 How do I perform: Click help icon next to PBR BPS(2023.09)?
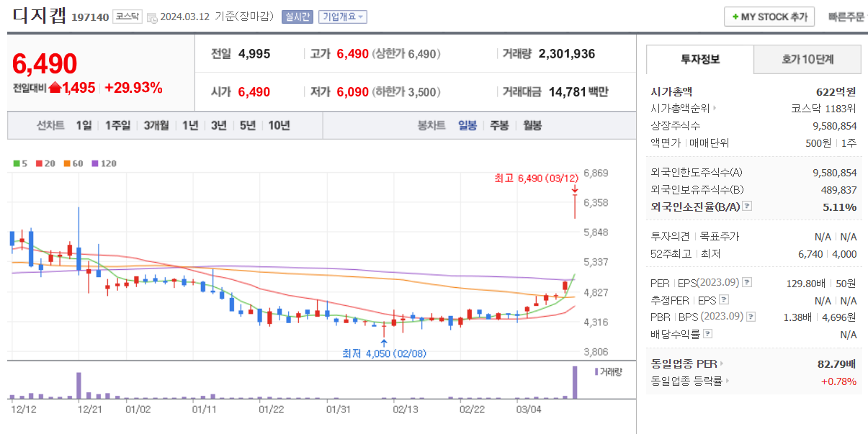click(x=751, y=317)
